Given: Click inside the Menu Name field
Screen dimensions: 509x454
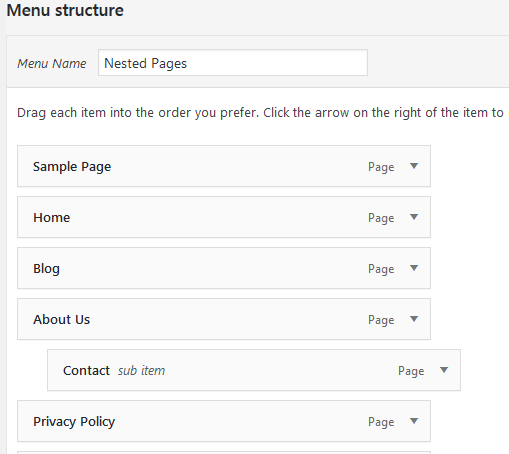Looking at the screenshot, I should (x=233, y=63).
